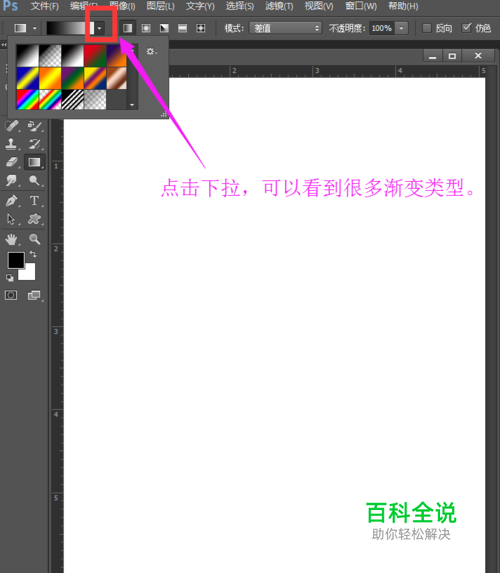This screenshot has height=573, width=500.
Task: Open the gradient tool preset picker arrow
Action: [x=35, y=28]
